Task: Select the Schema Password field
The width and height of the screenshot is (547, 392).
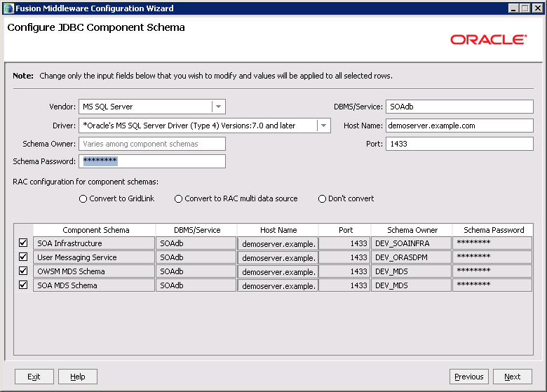Action: click(151, 161)
